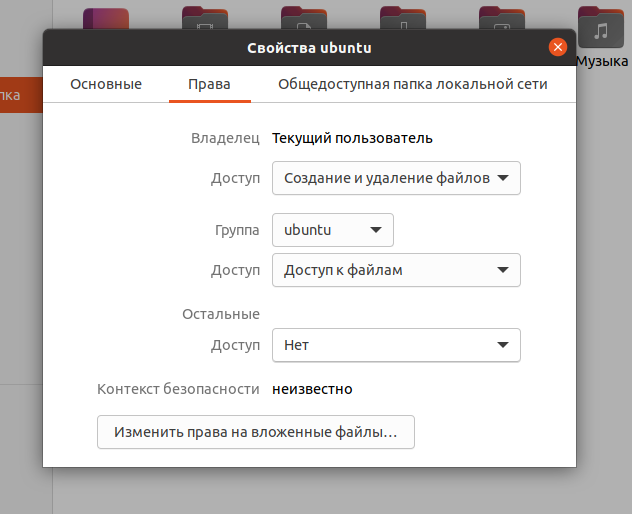Click the Pictures folder icon

coord(502,18)
